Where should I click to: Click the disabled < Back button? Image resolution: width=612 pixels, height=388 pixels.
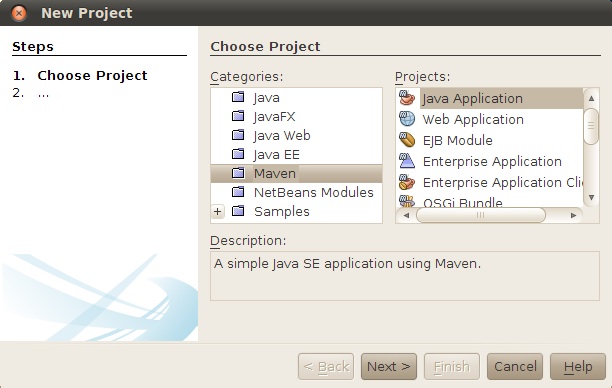click(326, 367)
